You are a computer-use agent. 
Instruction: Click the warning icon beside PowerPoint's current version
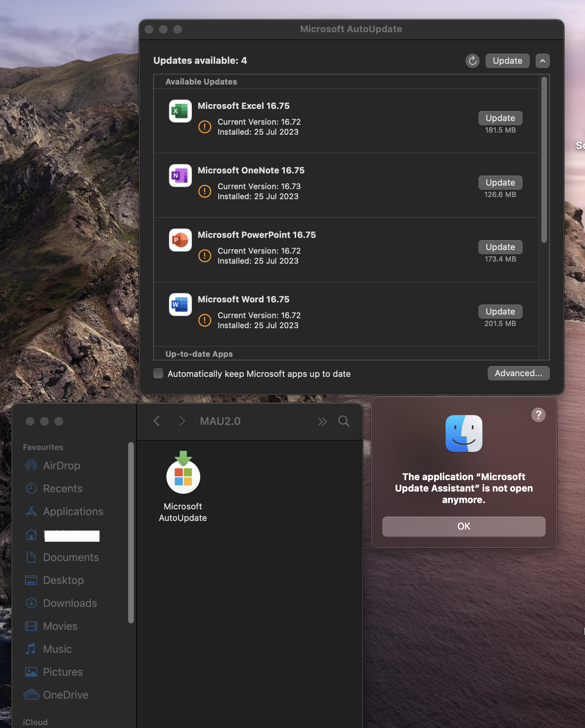click(x=205, y=256)
